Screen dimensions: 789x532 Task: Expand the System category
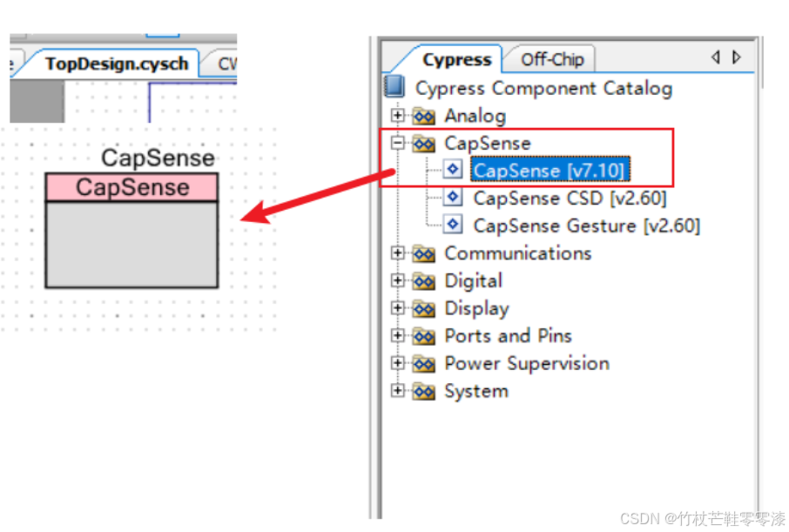pyautogui.click(x=397, y=391)
